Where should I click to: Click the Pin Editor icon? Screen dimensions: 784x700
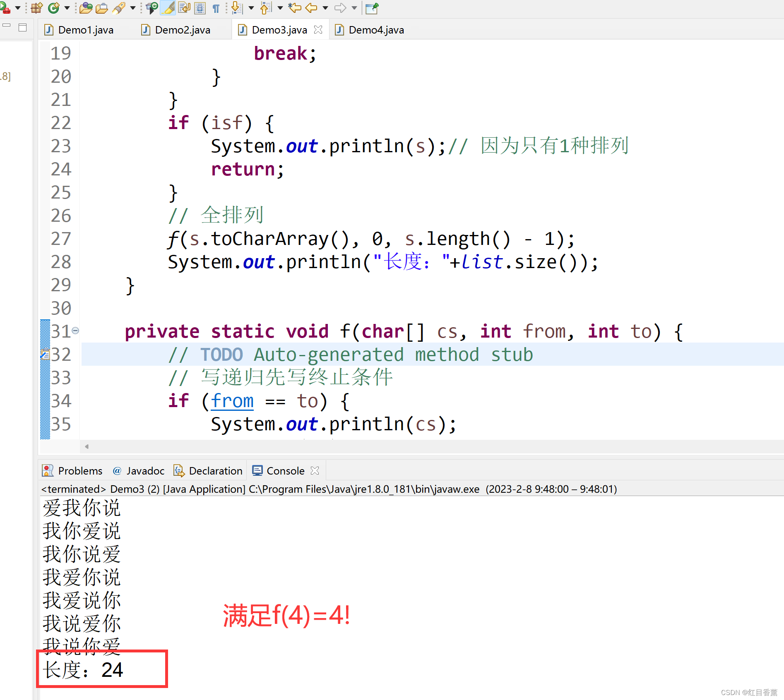(x=372, y=7)
